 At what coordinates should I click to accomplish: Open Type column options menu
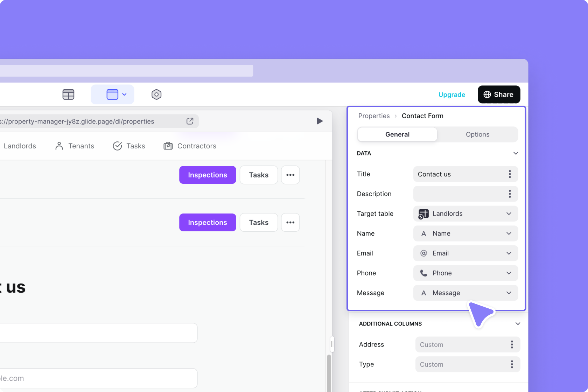512,364
